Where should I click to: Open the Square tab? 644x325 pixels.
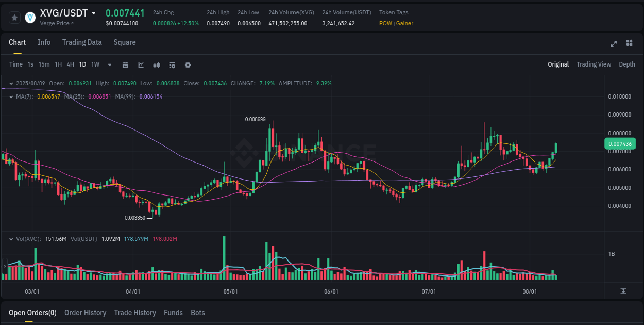tap(124, 42)
